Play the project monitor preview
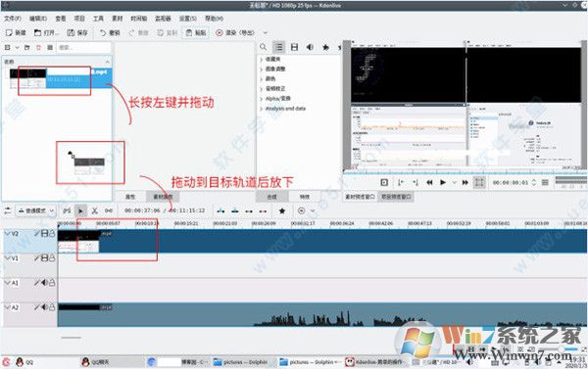 click(443, 182)
